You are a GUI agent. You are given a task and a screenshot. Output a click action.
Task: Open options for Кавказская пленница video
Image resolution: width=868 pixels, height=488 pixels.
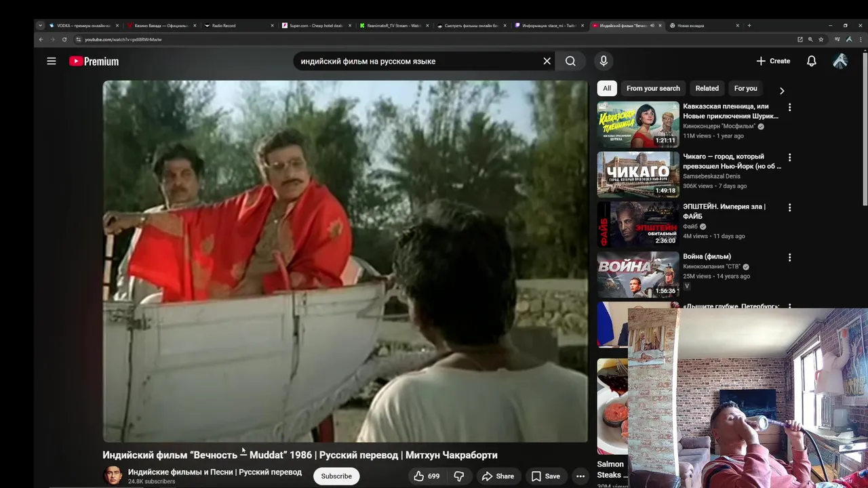(789, 107)
